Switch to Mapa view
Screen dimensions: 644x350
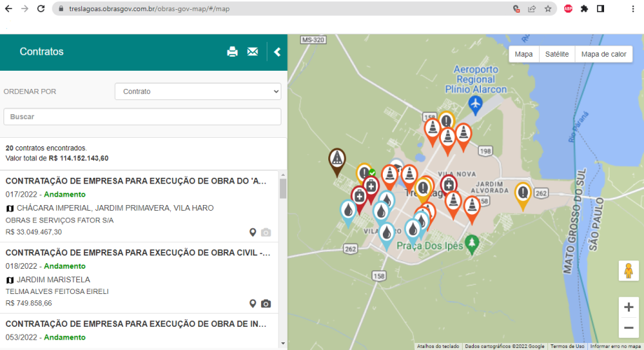coord(524,54)
